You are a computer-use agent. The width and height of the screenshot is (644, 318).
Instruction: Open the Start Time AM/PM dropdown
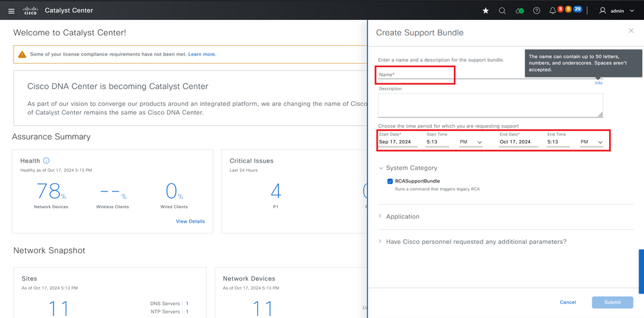pos(471,142)
